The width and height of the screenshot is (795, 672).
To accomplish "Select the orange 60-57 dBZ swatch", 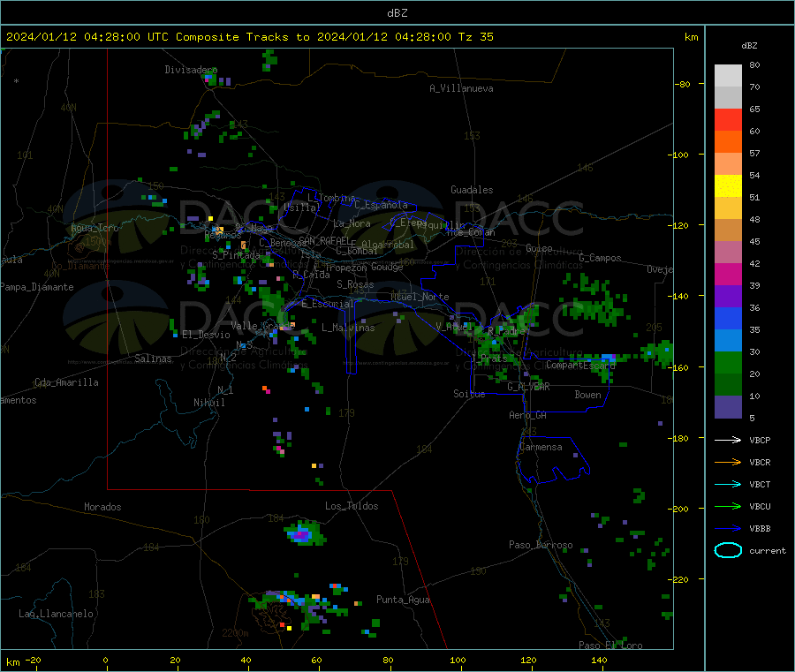I will [728, 142].
